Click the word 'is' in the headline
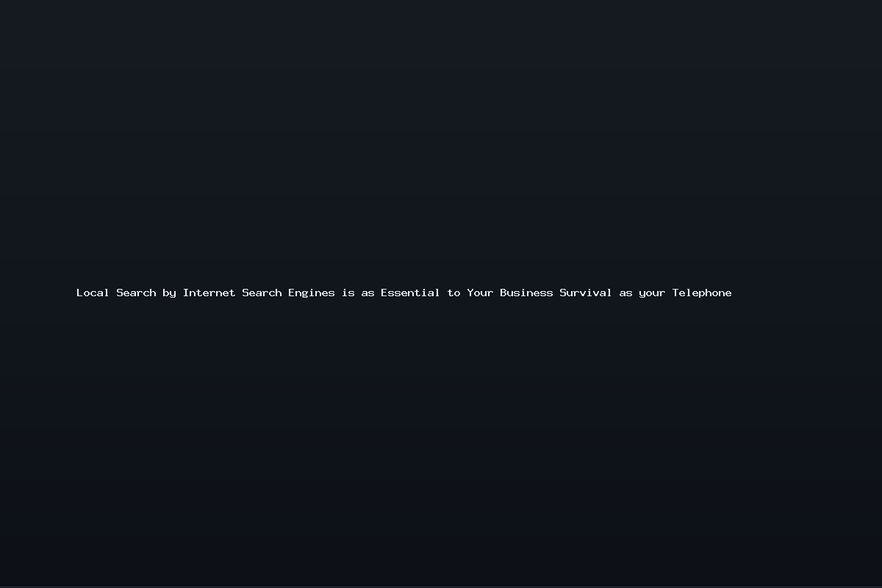 coord(348,293)
